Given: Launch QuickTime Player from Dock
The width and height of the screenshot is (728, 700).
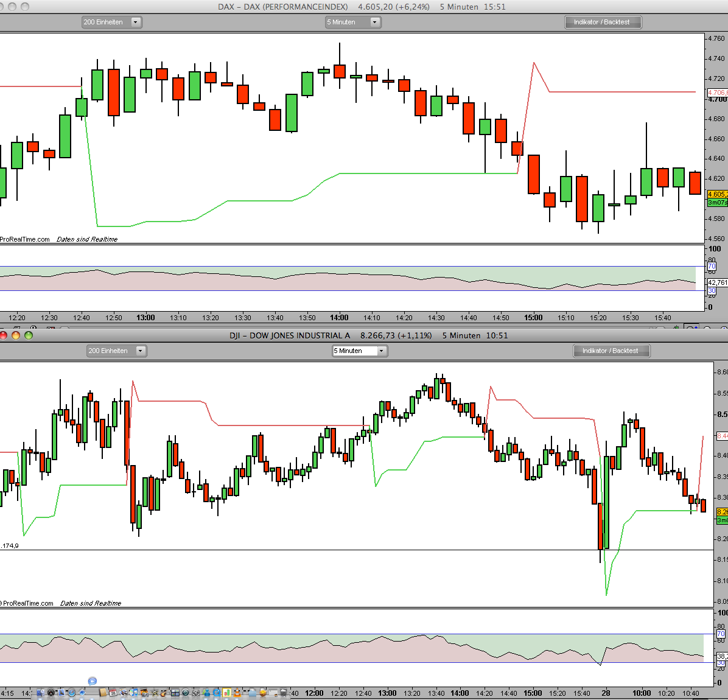Looking at the screenshot, I should pos(217,693).
